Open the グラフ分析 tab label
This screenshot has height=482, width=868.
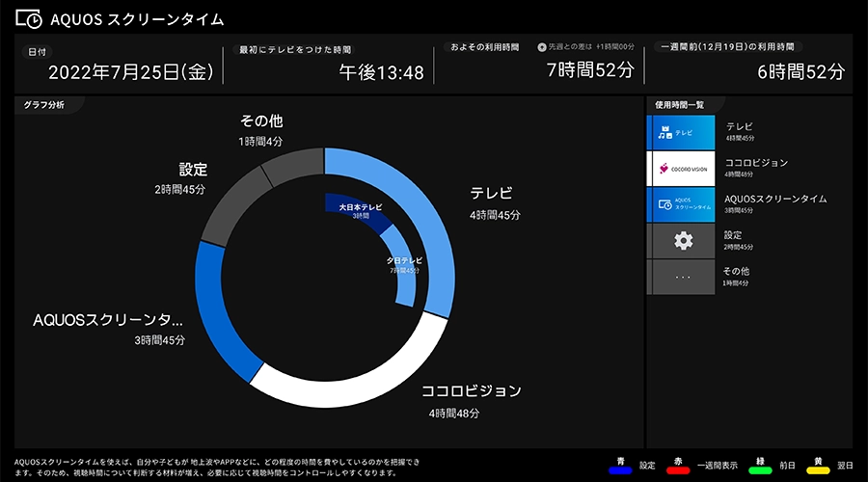[x=43, y=104]
